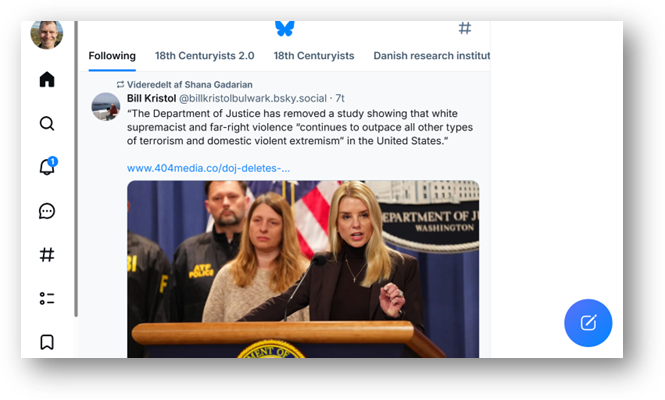The height and width of the screenshot is (400, 665).
Task: Open the Lists icon in the sidebar
Action: pyautogui.click(x=47, y=298)
